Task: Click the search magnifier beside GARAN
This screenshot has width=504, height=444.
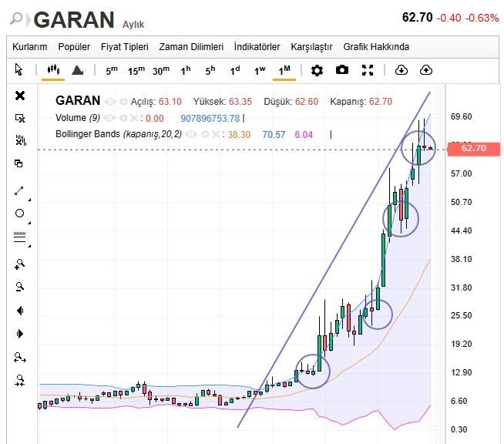Action: pyautogui.click(x=16, y=18)
